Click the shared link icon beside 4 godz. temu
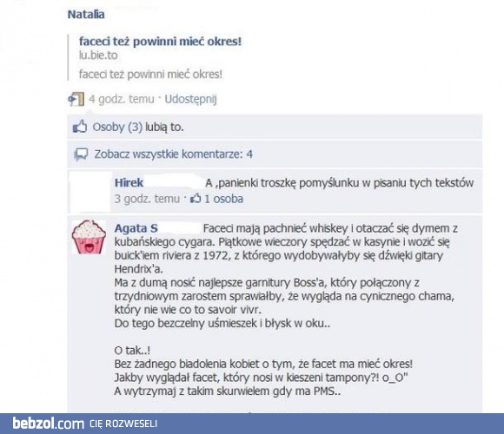Viewport: 504px width, 434px height. tap(76, 99)
